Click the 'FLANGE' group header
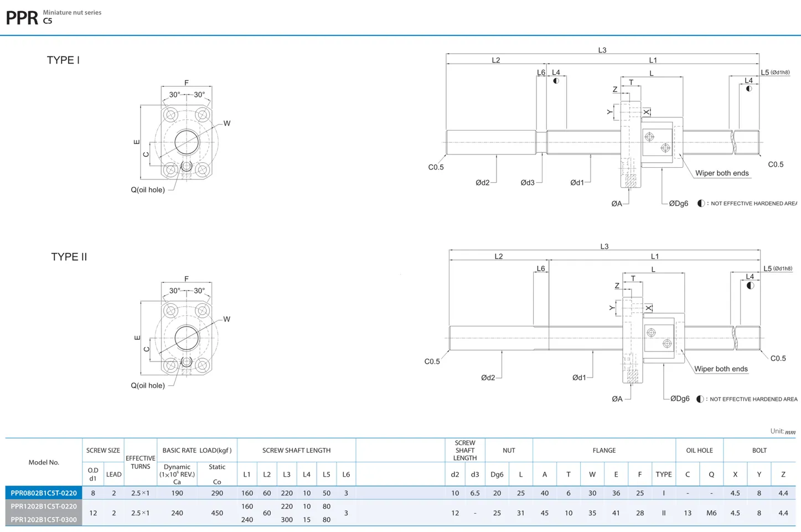This screenshot has width=801, height=532. (604, 451)
